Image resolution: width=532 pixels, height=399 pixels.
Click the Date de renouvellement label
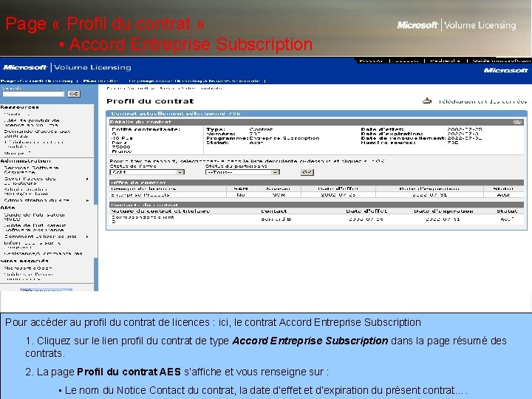(x=403, y=138)
